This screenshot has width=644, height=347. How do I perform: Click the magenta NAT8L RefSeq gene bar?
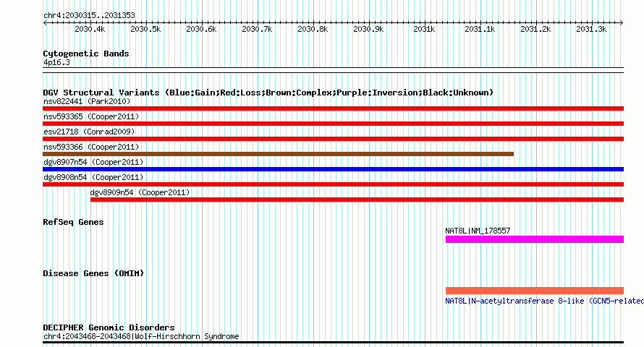tap(535, 239)
